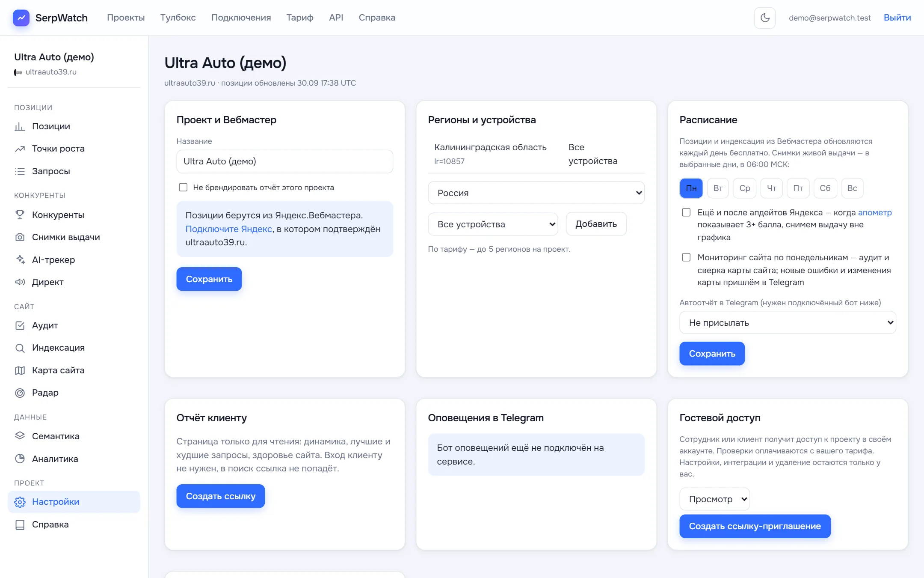The image size is (924, 578).
Task: Open Подключения in top navigation
Action: point(241,18)
